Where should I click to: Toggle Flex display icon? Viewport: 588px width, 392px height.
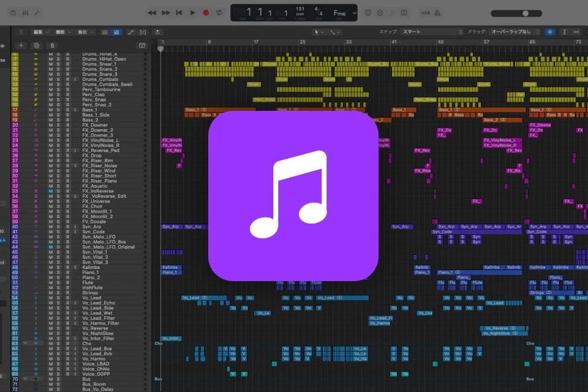(143, 32)
